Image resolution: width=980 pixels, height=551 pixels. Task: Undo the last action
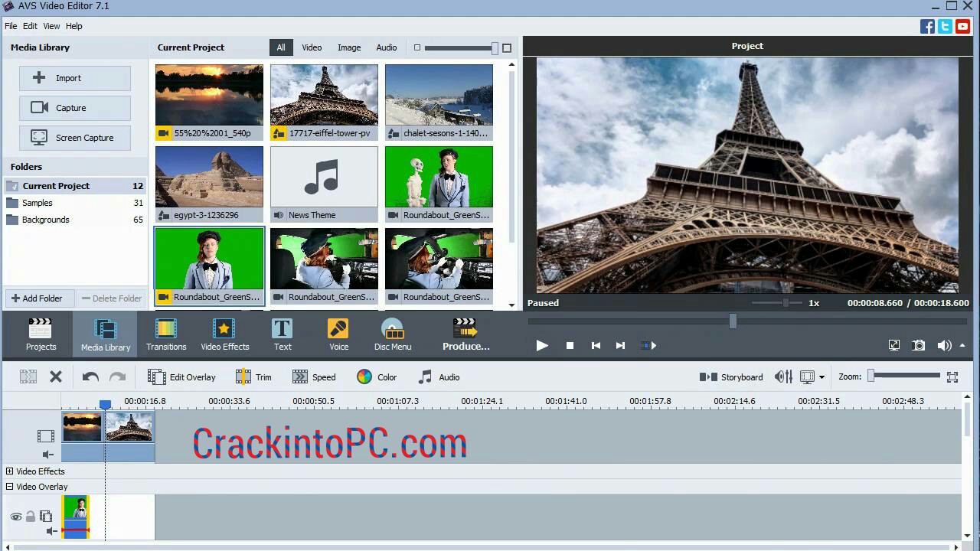coord(90,377)
